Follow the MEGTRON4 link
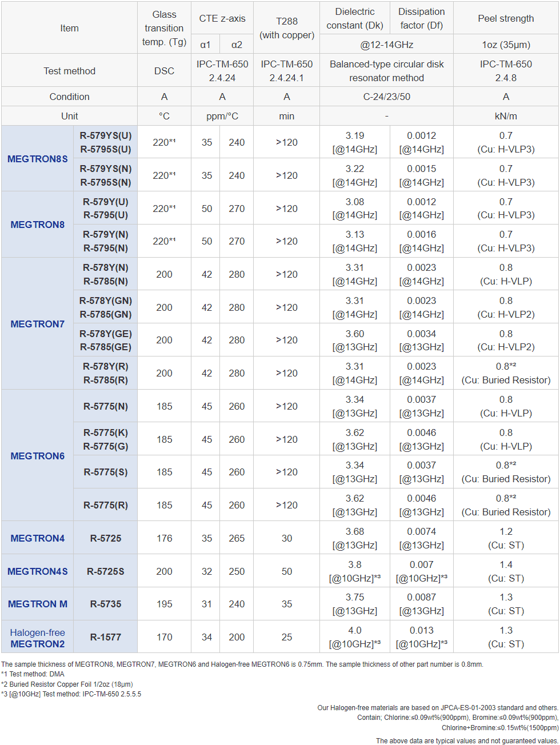This screenshot has width=560, height=745. click(x=37, y=538)
